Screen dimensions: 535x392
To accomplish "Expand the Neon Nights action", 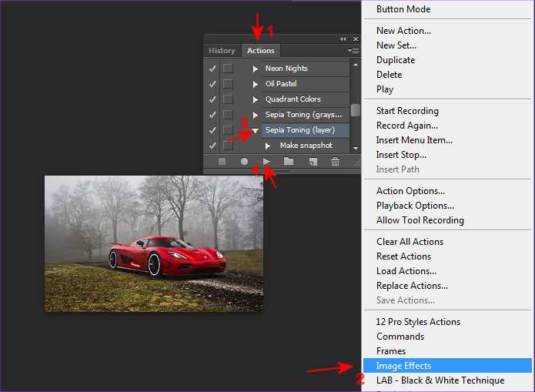I will click(256, 69).
